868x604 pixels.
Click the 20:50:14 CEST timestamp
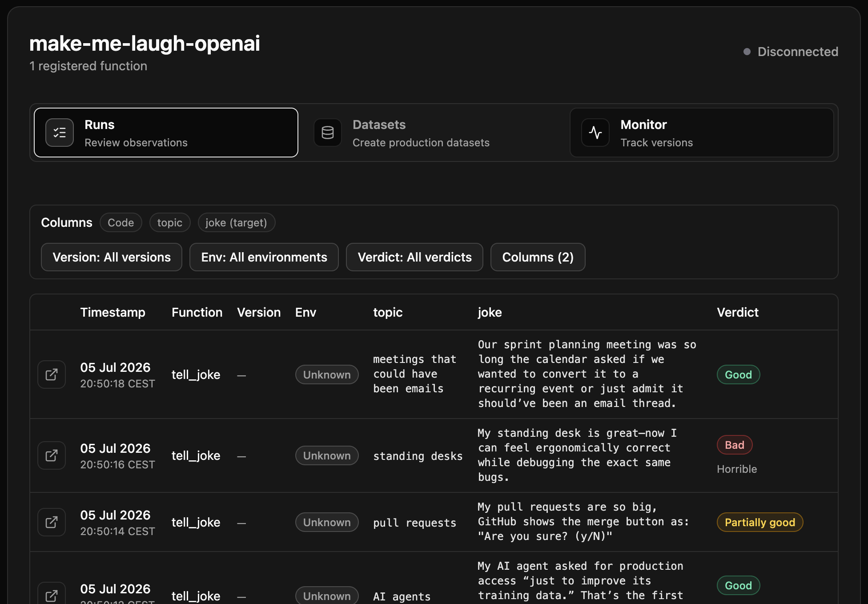117,531
